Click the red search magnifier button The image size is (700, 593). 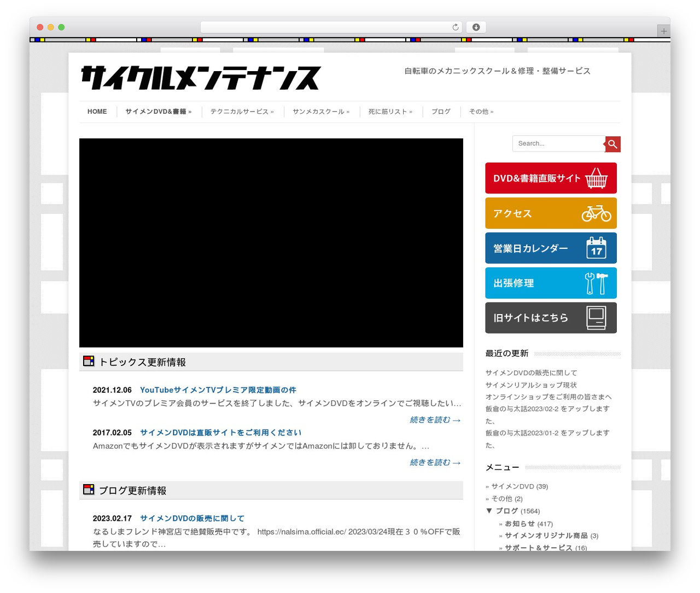(x=612, y=144)
